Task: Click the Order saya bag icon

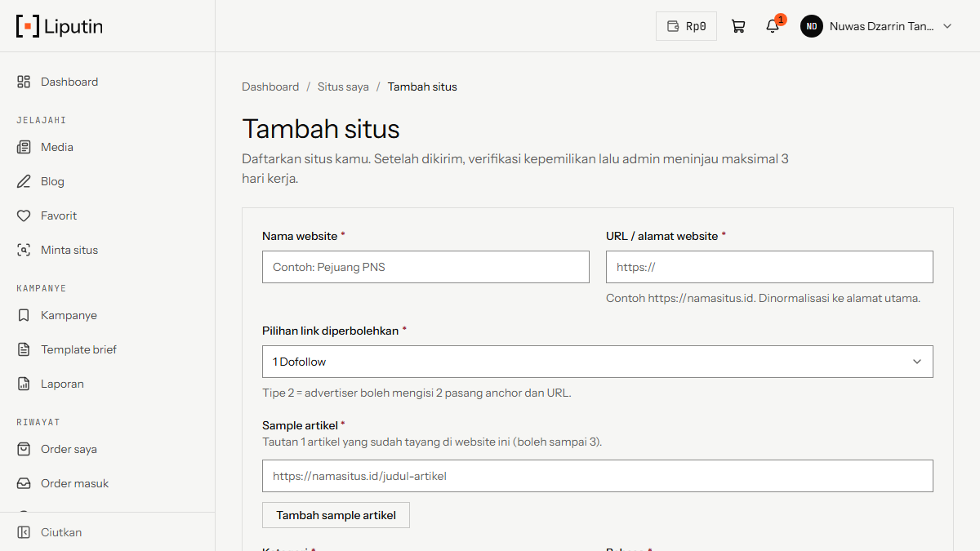Action: point(24,449)
